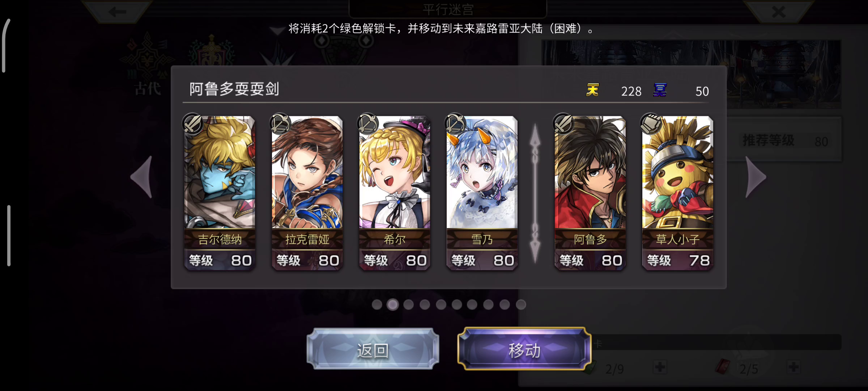Click the fist weapon icon on 草人小子
868x391 pixels.
651,124
